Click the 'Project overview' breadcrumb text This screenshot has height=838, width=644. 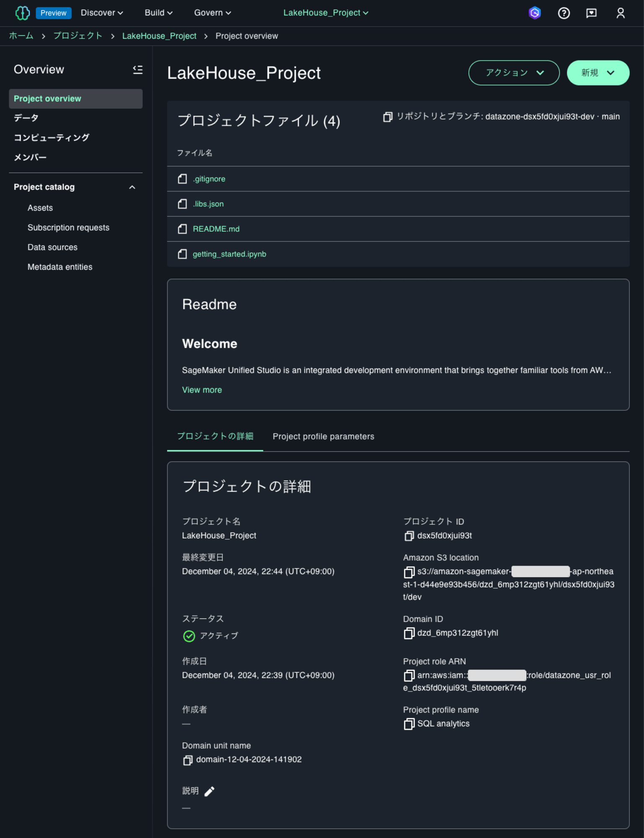tap(247, 36)
